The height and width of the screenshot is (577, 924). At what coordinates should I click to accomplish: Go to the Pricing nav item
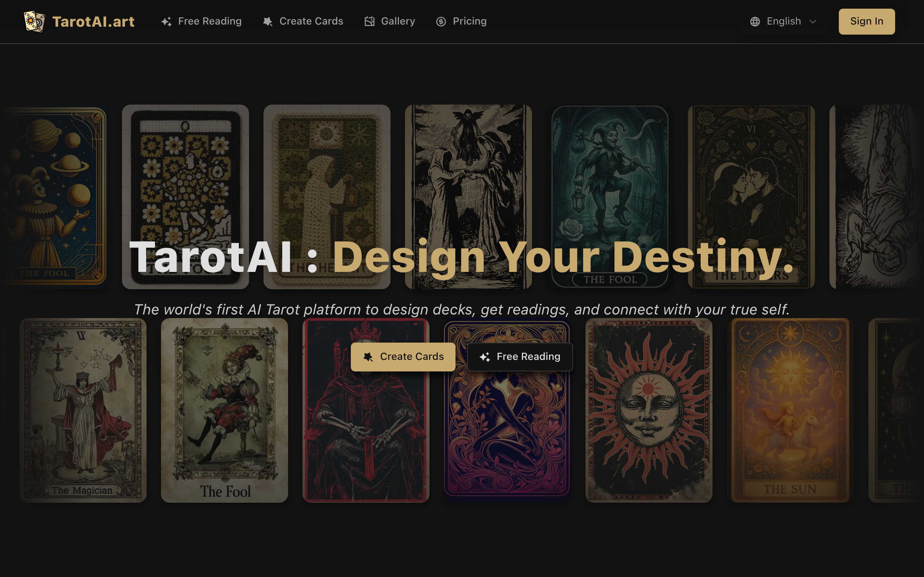tap(469, 21)
